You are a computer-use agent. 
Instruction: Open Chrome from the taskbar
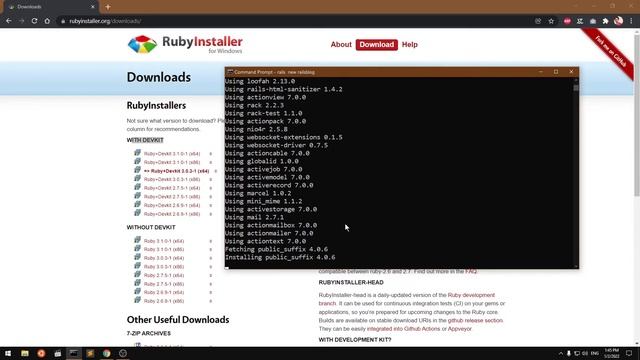(107, 353)
